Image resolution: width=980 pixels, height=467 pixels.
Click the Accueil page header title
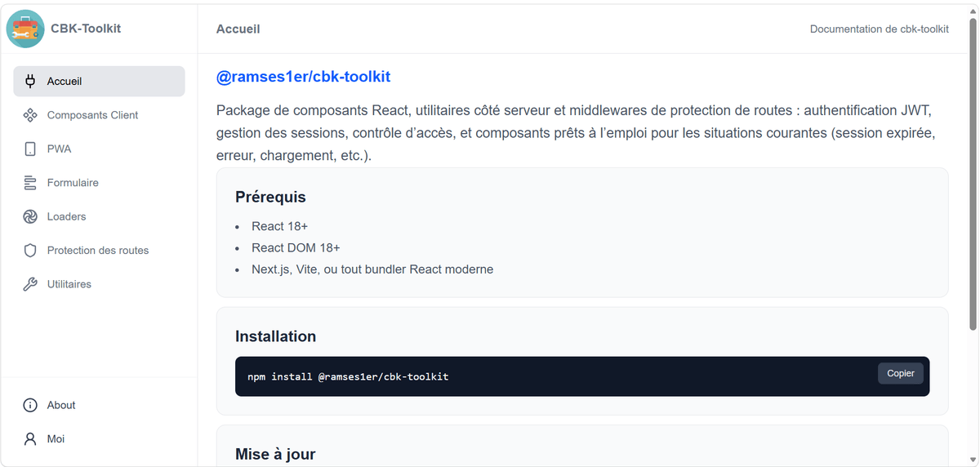[238, 29]
